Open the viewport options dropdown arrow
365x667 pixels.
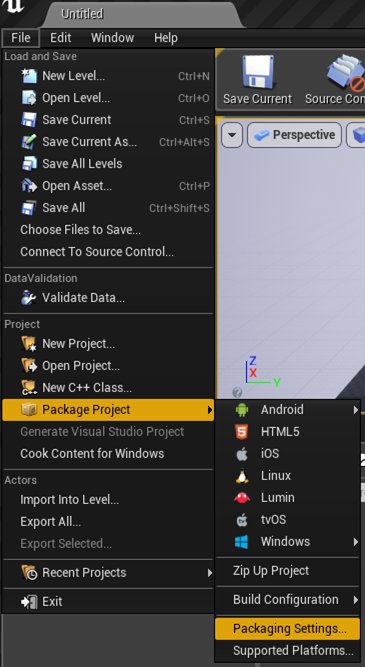coord(232,135)
